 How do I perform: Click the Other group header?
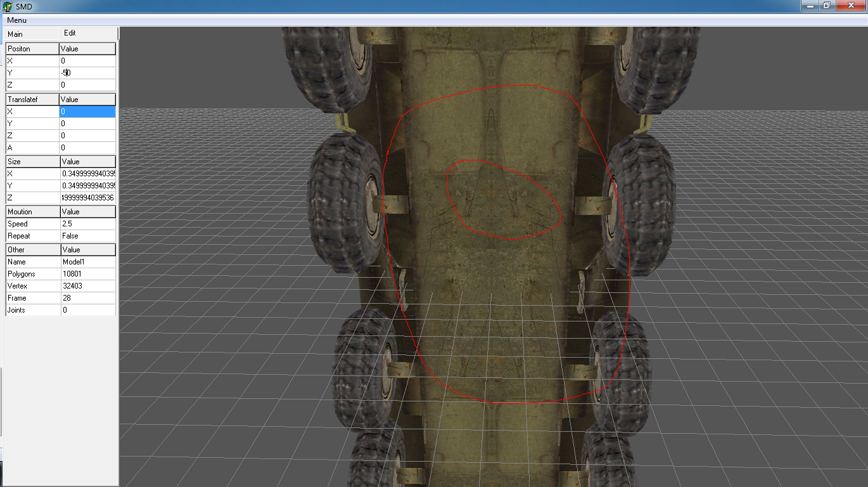coord(33,250)
